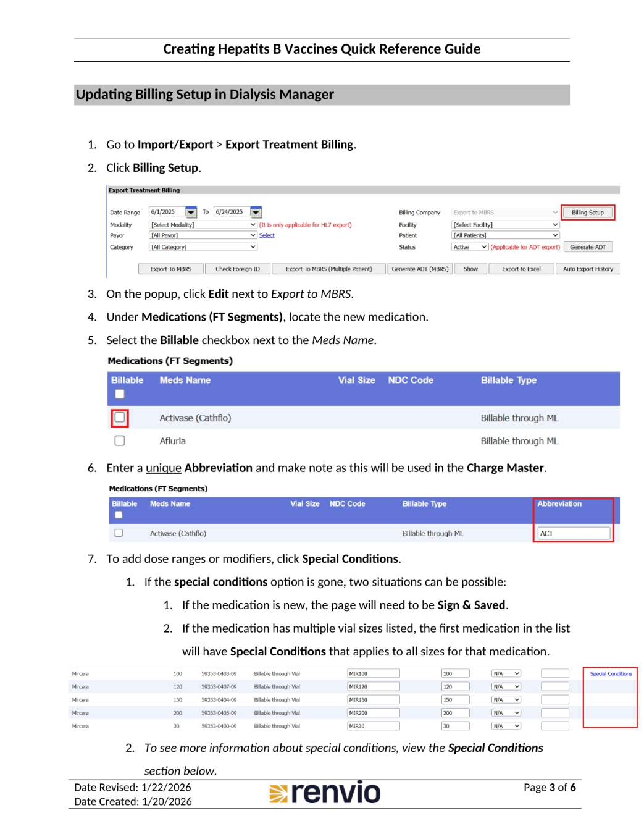Click the dose field showing 120
The height and width of the screenshot is (834, 644).
(456, 687)
